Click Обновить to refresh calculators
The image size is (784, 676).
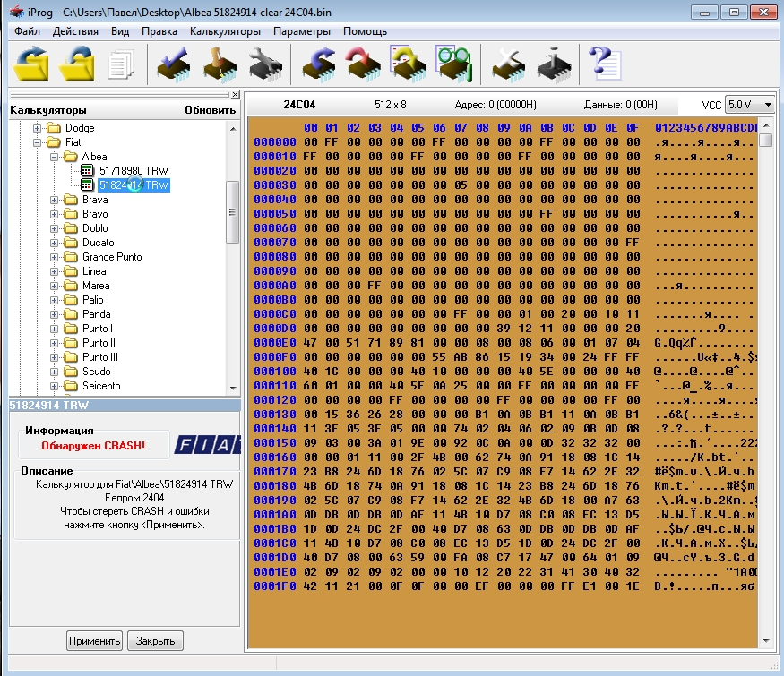coord(210,110)
